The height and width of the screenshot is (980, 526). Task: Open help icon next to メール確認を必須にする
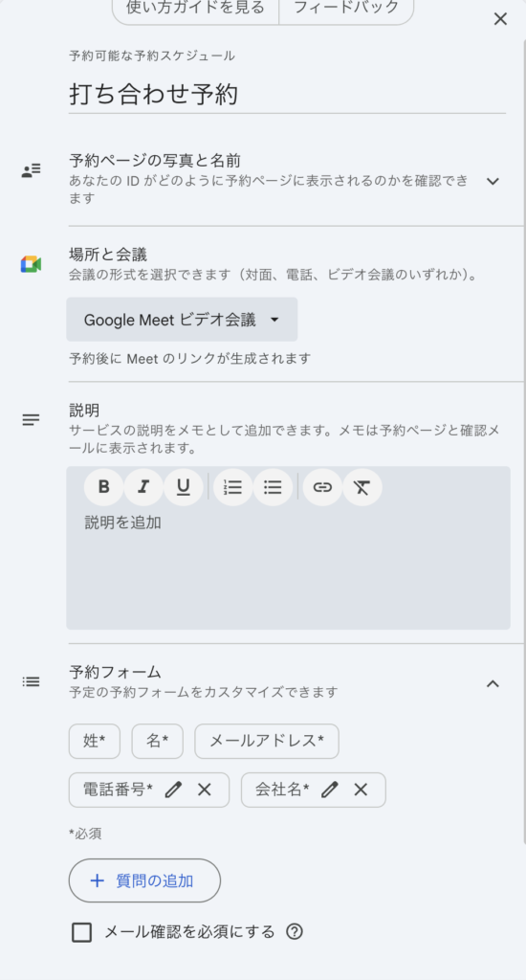tap(295, 932)
